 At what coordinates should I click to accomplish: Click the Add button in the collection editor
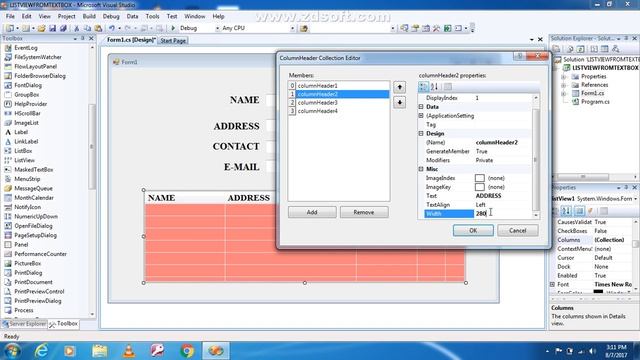[x=312, y=212]
